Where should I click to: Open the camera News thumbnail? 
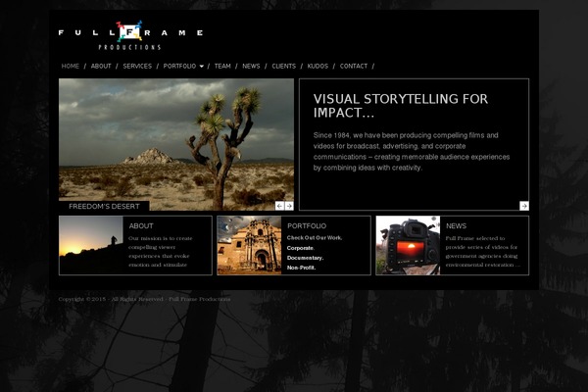(x=408, y=245)
